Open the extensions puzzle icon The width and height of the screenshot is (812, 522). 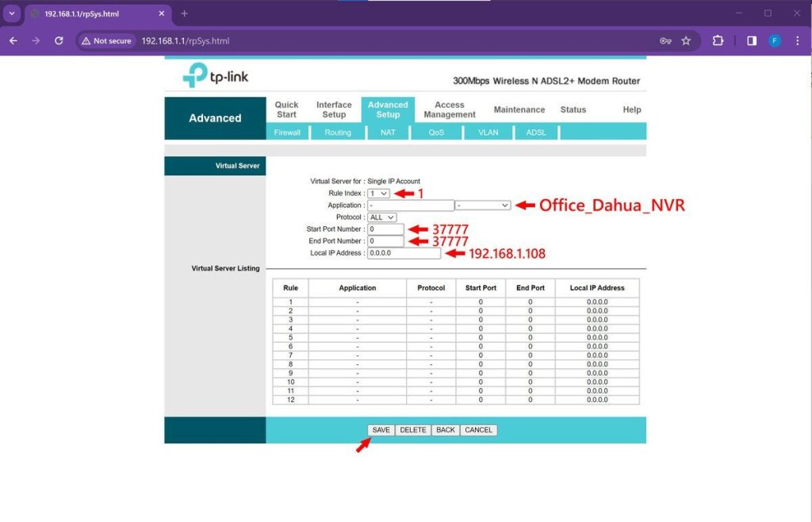tap(718, 40)
